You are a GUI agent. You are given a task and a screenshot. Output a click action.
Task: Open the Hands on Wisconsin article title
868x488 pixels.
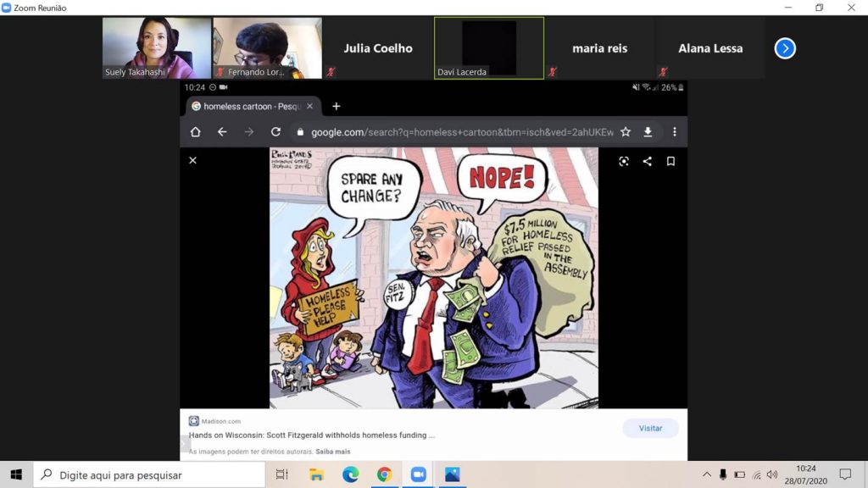point(312,435)
